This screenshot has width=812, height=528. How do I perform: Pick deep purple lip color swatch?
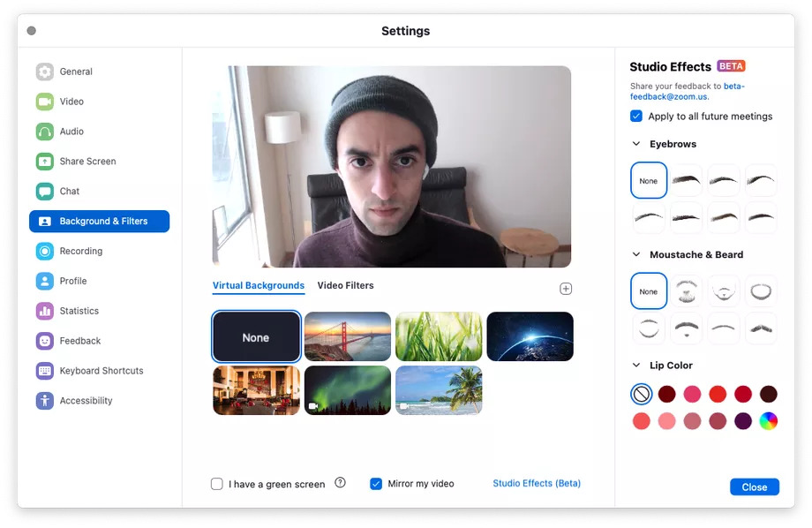[743, 421]
